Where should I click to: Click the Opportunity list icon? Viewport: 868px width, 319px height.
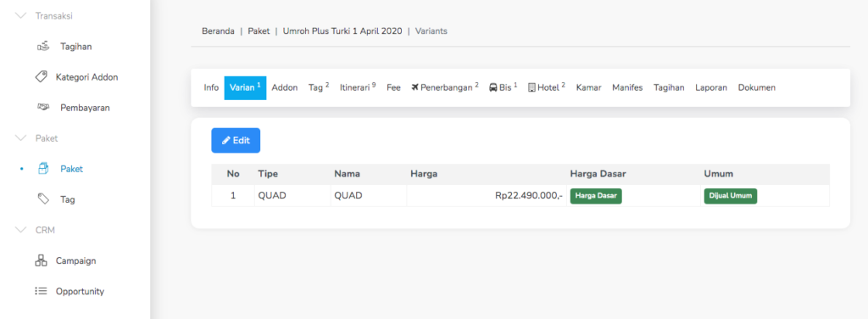coord(41,291)
